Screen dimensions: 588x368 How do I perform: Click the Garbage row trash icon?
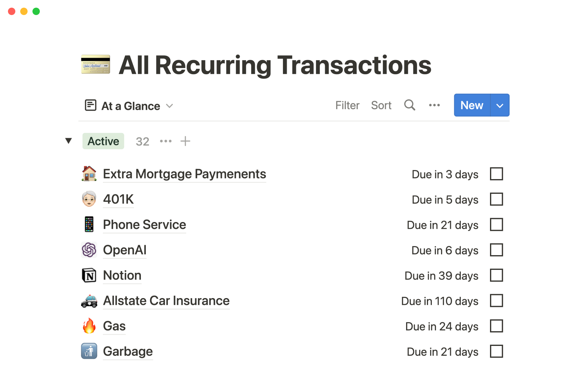click(x=89, y=351)
